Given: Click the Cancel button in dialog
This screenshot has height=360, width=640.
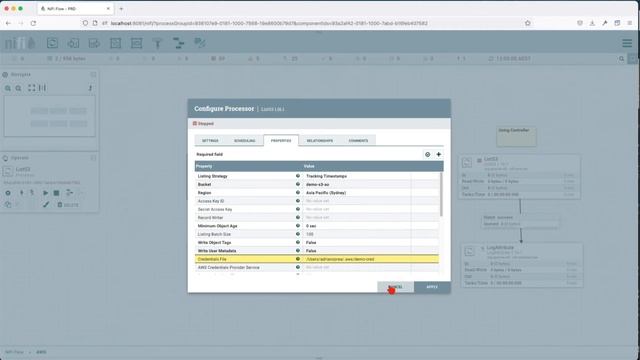Looking at the screenshot, I should click(x=395, y=287).
